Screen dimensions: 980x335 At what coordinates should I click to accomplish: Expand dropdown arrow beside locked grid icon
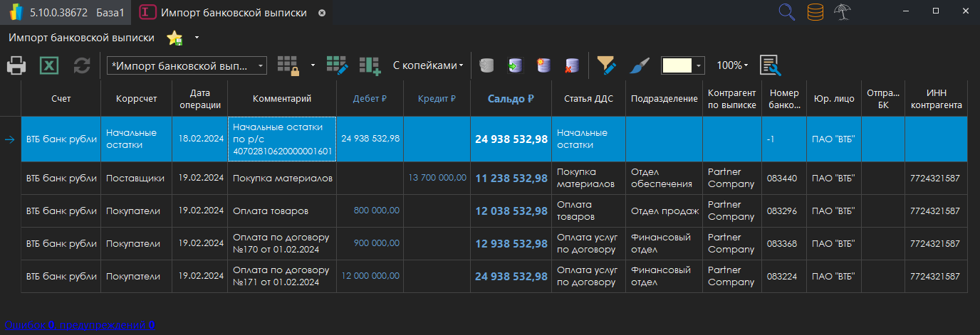click(x=313, y=65)
